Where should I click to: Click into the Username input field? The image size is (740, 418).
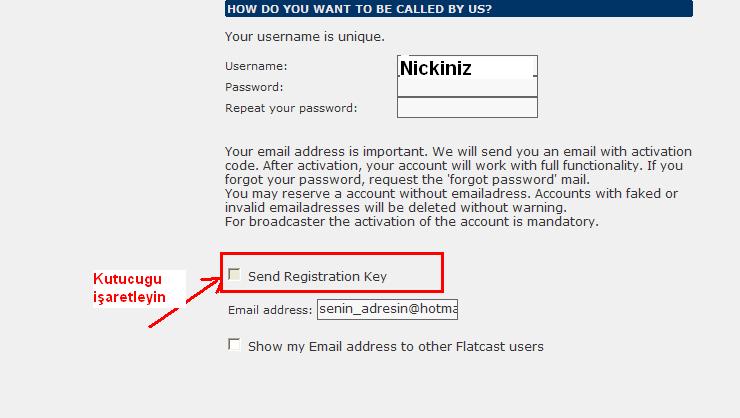coord(467,68)
